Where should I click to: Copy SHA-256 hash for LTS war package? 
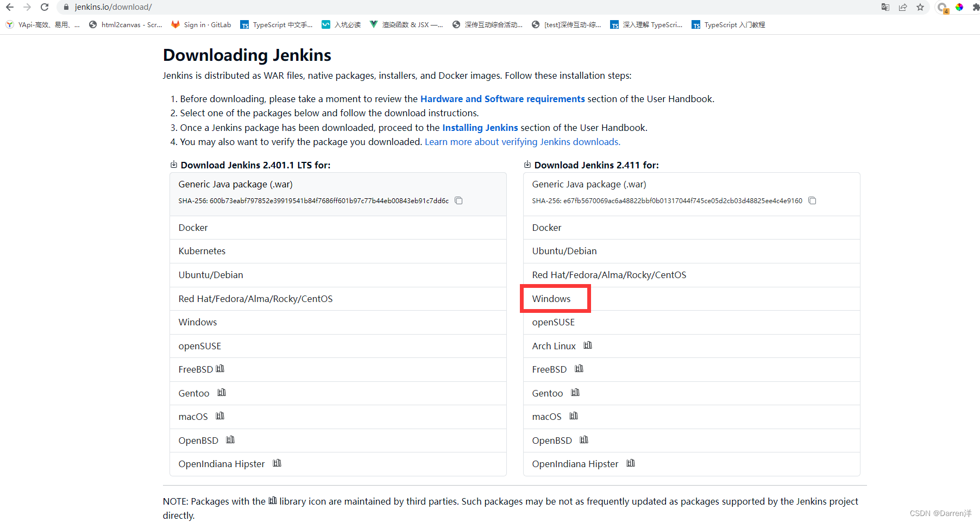[x=458, y=200]
